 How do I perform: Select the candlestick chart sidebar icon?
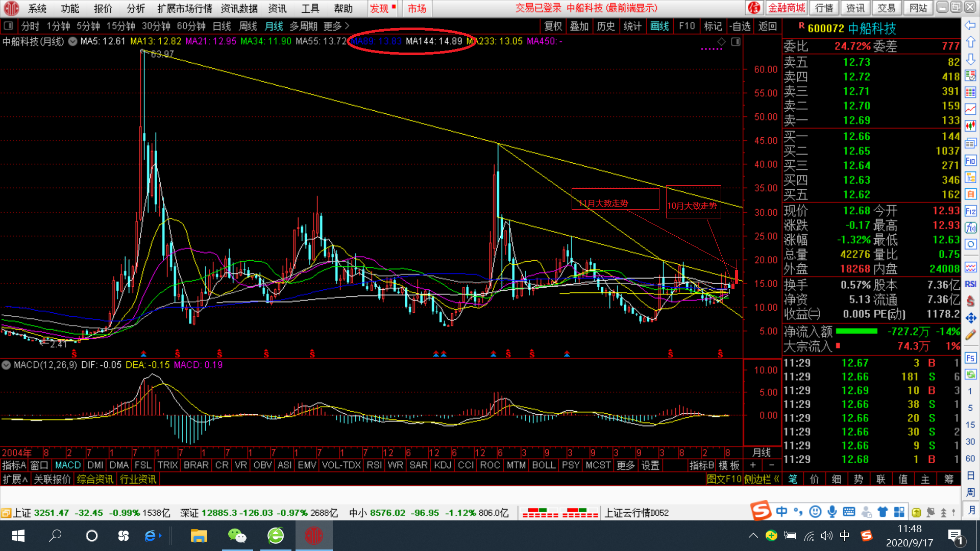pyautogui.click(x=970, y=126)
